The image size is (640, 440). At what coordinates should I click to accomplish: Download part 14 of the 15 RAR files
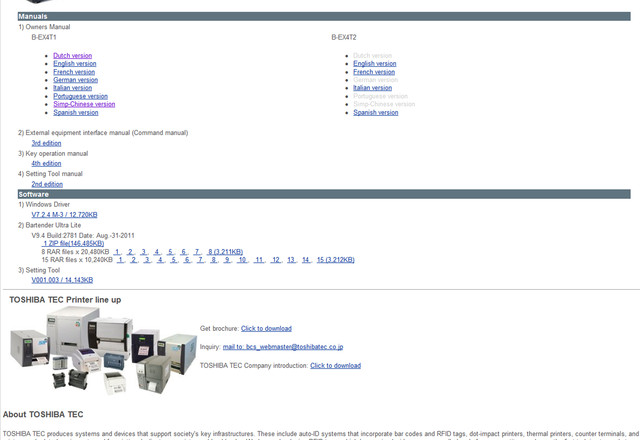pyautogui.click(x=306, y=260)
